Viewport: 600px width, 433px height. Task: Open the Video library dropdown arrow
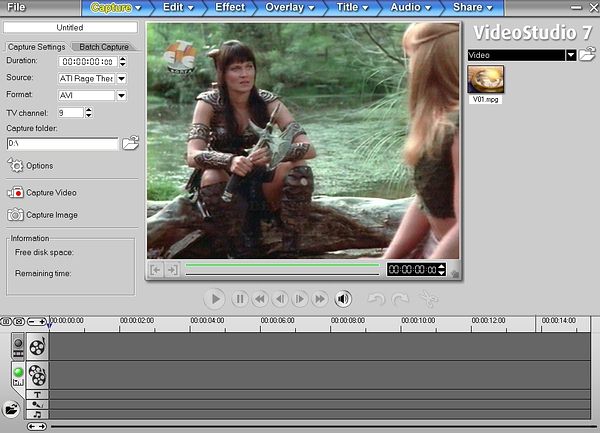[x=571, y=55]
